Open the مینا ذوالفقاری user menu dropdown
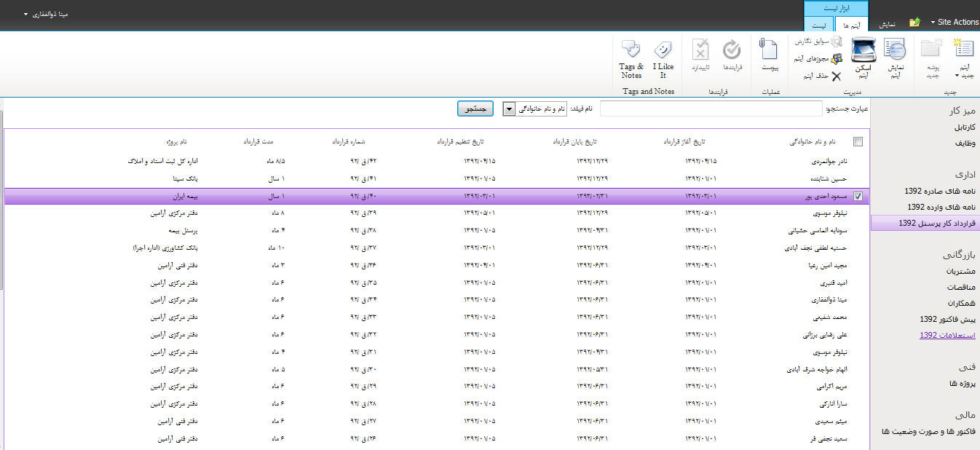The width and height of the screenshot is (980, 450). [x=47, y=14]
